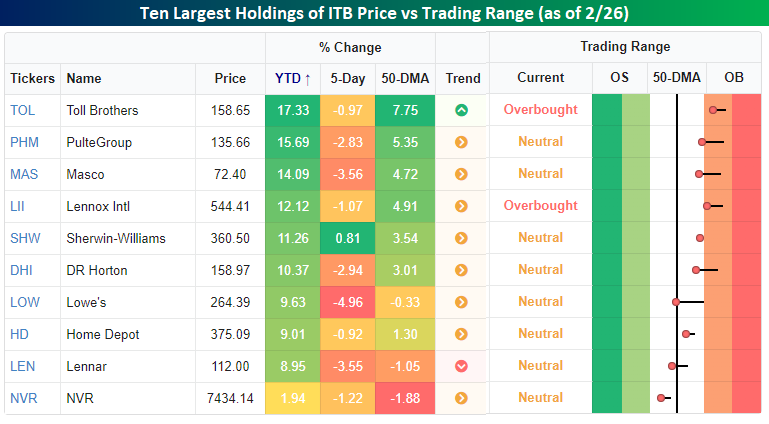Image resolution: width=769 pixels, height=424 pixels.
Task: Click the Tickers column header
Action: 33,78
